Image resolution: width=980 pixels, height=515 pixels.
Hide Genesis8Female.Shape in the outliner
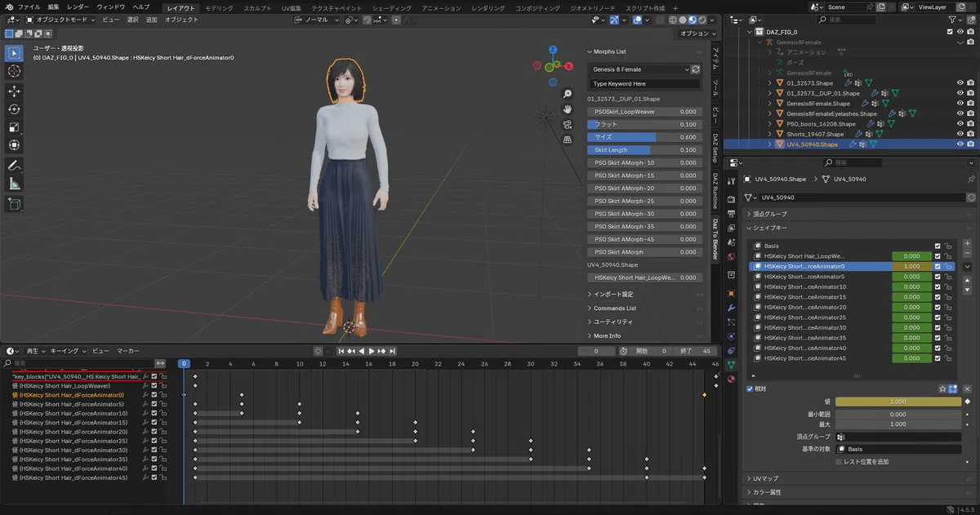pos(960,104)
